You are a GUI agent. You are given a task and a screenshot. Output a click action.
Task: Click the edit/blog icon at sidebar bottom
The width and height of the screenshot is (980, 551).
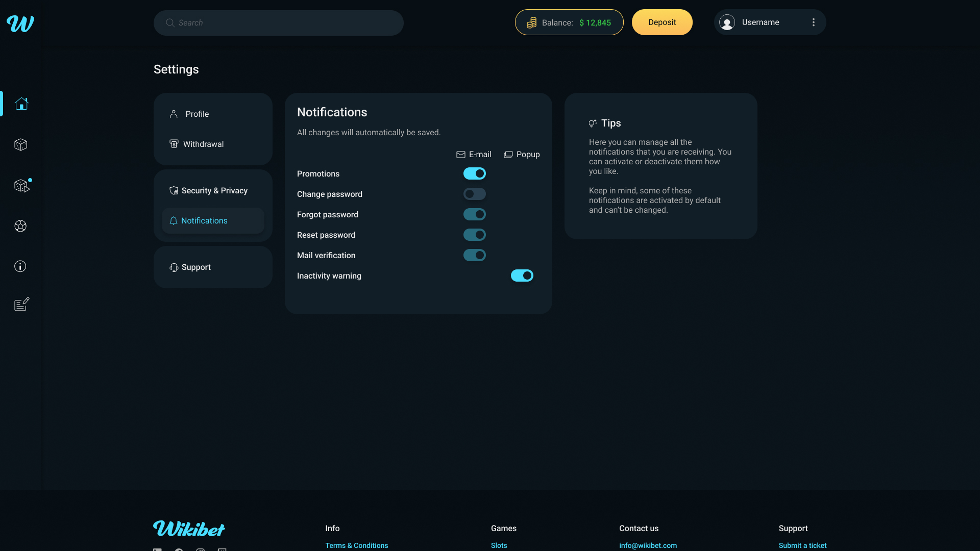pos(20,304)
